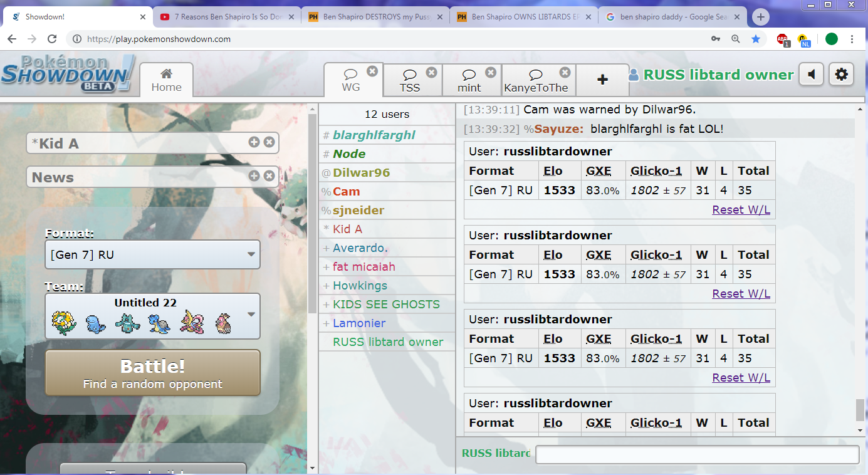868x475 pixels.
Task: Bookmark this page with the star icon
Action: (x=756, y=39)
